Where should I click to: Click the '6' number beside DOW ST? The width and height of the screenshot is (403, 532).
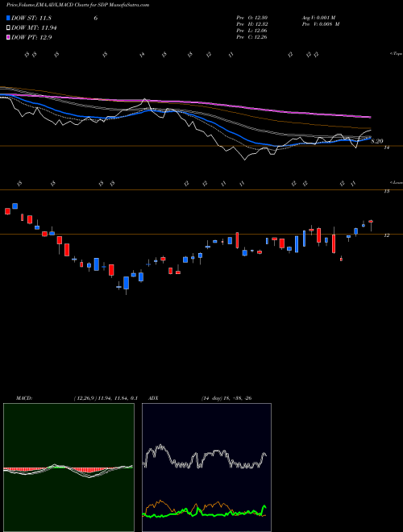tap(96, 18)
